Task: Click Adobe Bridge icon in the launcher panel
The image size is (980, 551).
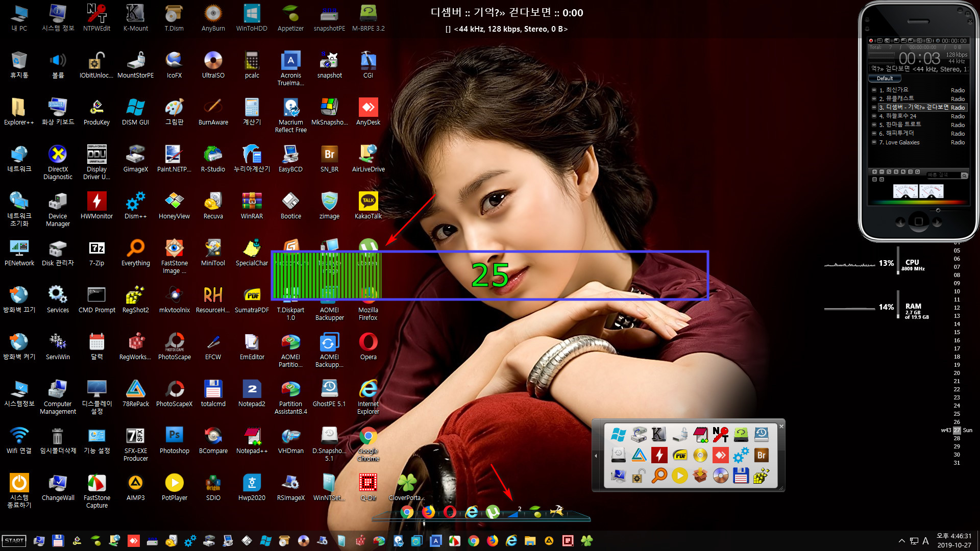Action: coord(761,455)
